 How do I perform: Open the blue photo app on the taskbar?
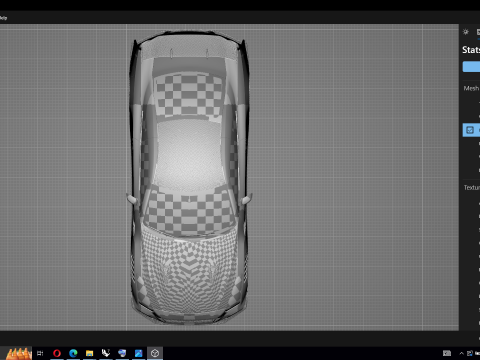click(138, 353)
